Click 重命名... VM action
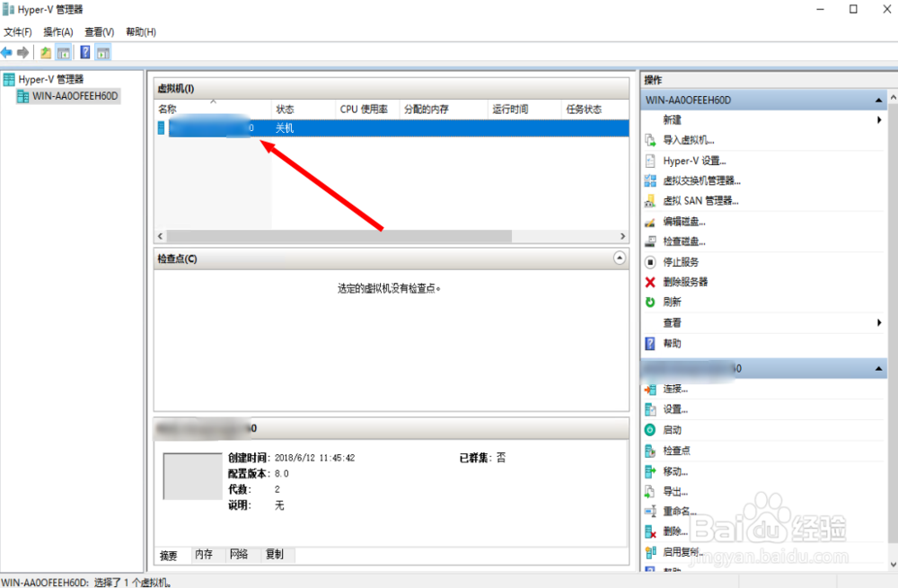The image size is (898, 588). [x=680, y=512]
